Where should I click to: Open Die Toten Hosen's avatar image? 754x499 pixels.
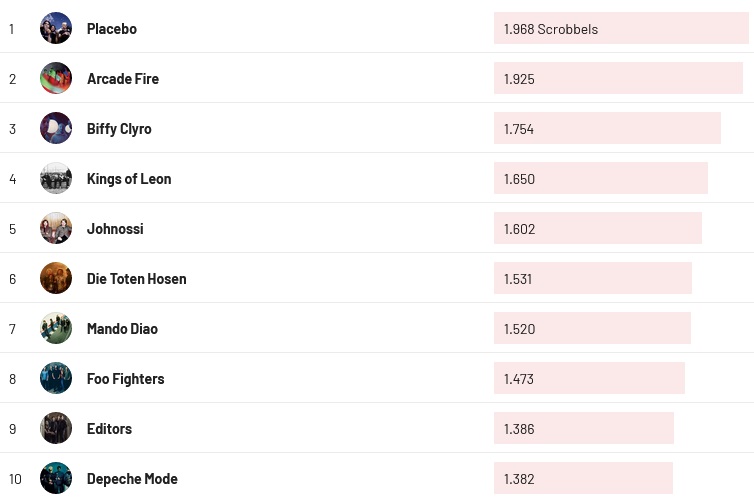point(56,278)
